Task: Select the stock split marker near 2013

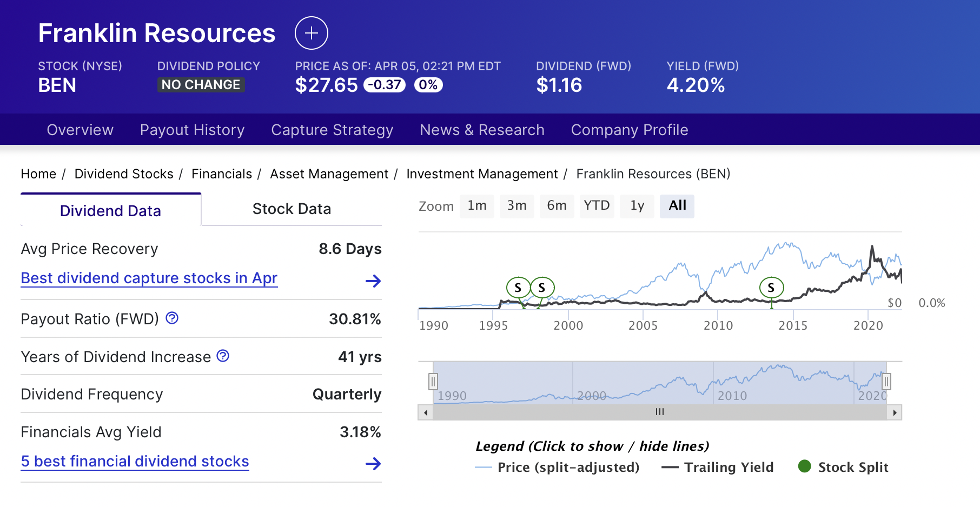Action: pos(771,287)
